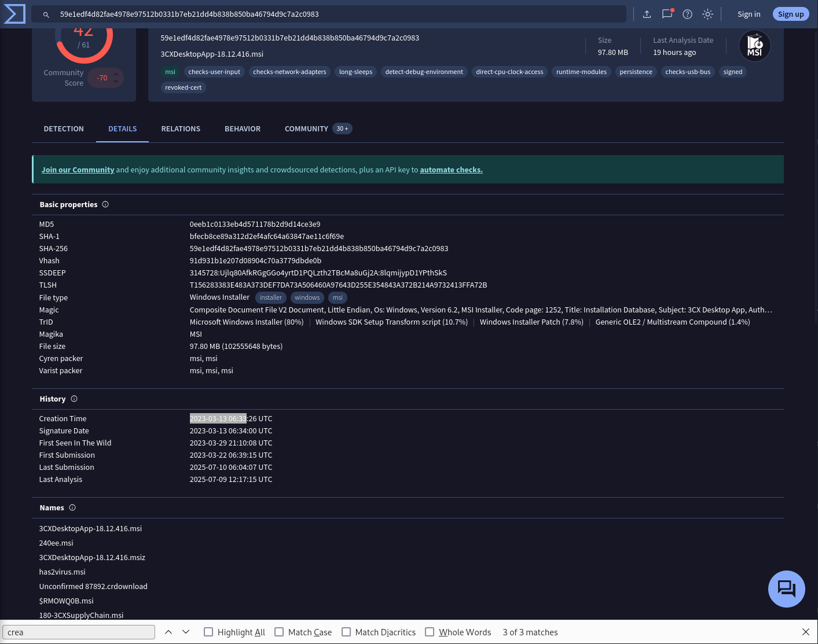
Task: Open the notifications chat icon
Action: tap(667, 14)
